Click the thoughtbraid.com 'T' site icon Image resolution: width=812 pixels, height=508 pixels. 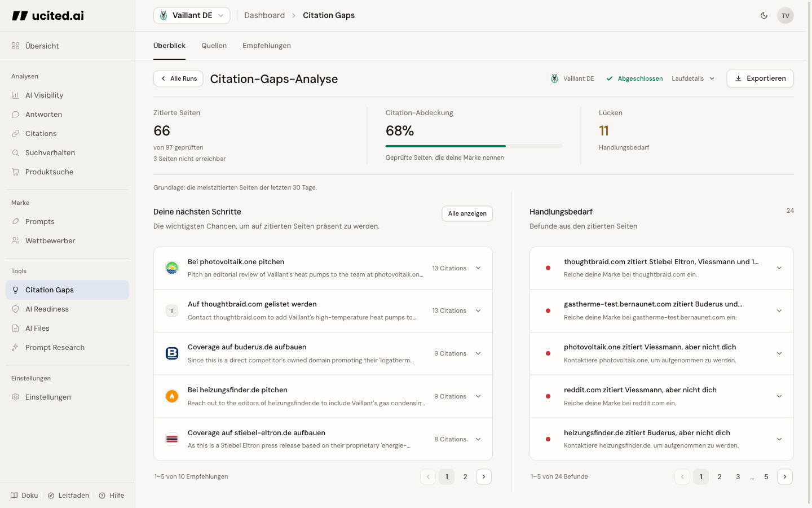tap(172, 311)
